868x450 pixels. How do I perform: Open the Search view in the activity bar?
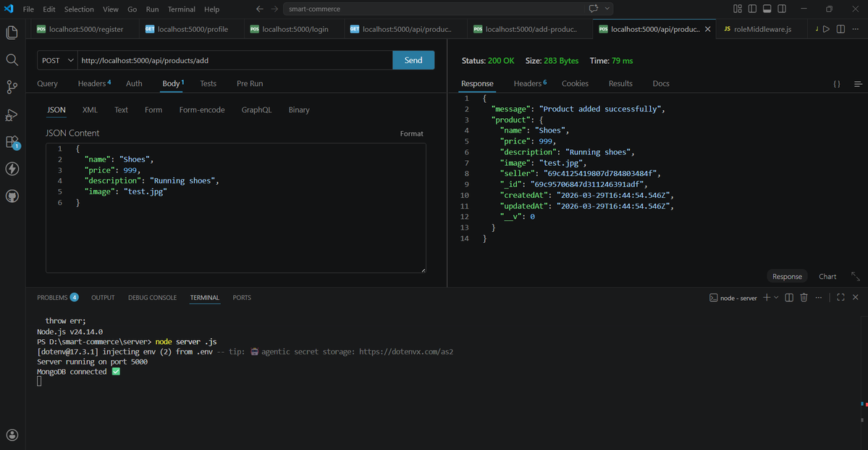(12, 59)
